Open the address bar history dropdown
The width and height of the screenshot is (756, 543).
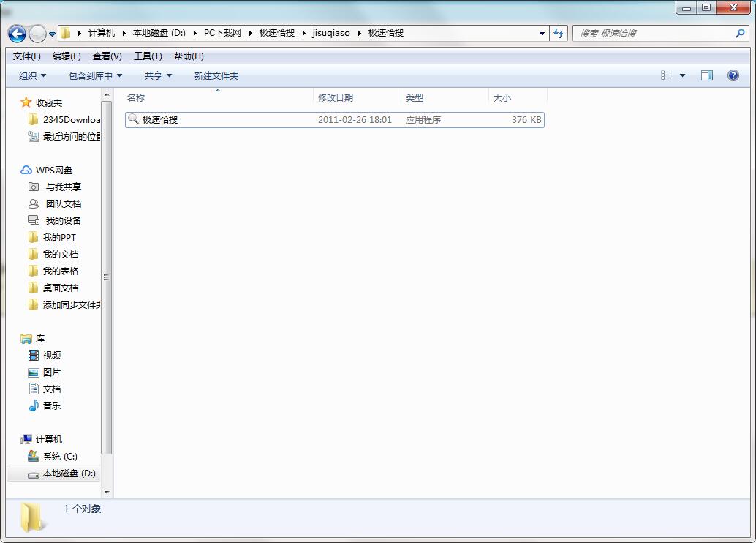542,34
